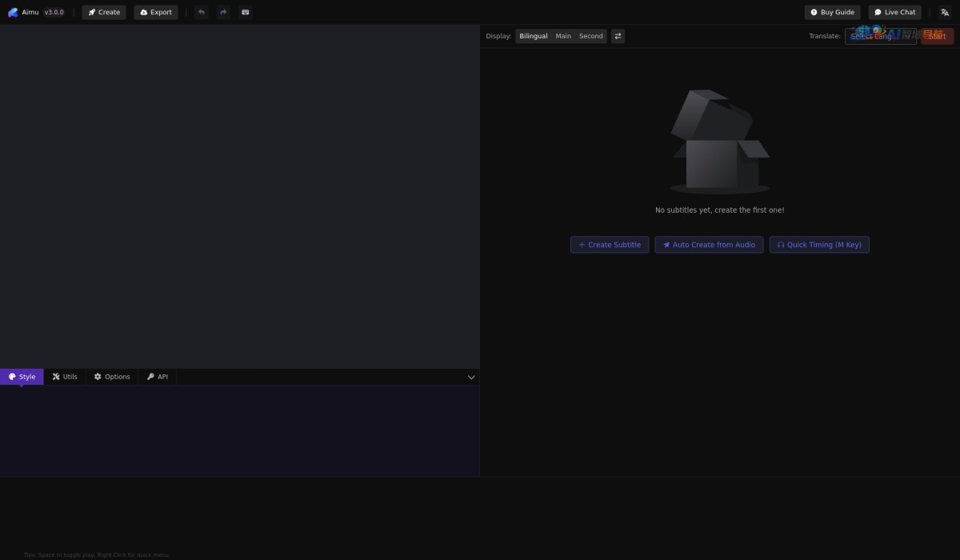Click the redo arrow icon
The width and height of the screenshot is (960, 560).
(223, 12)
